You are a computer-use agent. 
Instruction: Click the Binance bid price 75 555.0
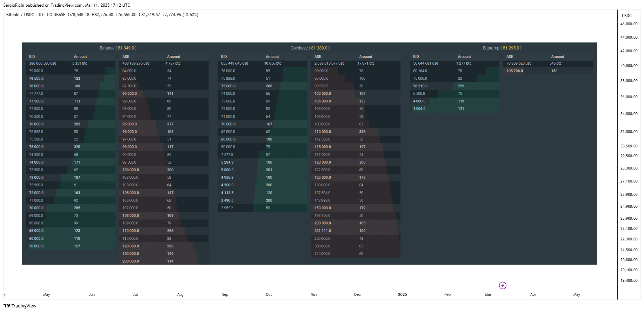[36, 132]
